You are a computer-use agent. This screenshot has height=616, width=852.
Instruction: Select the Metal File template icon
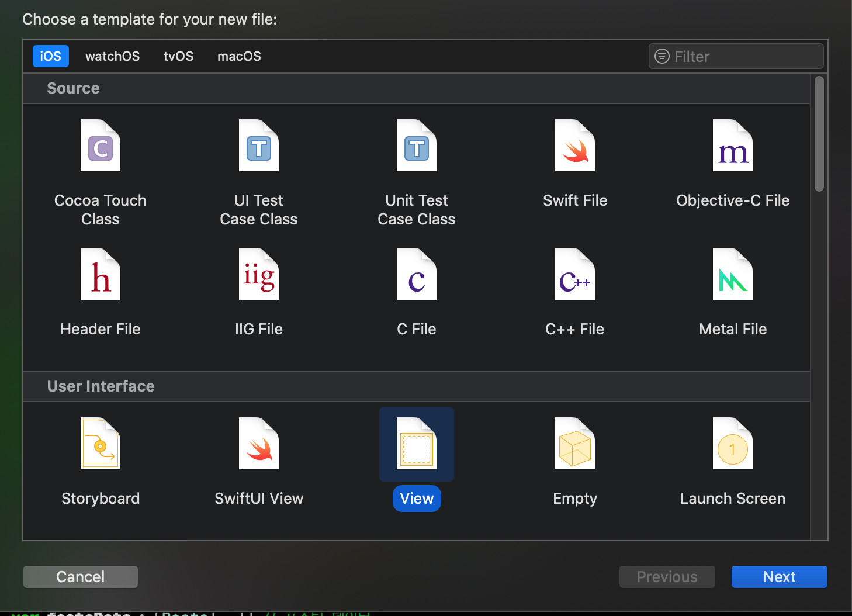click(x=733, y=274)
